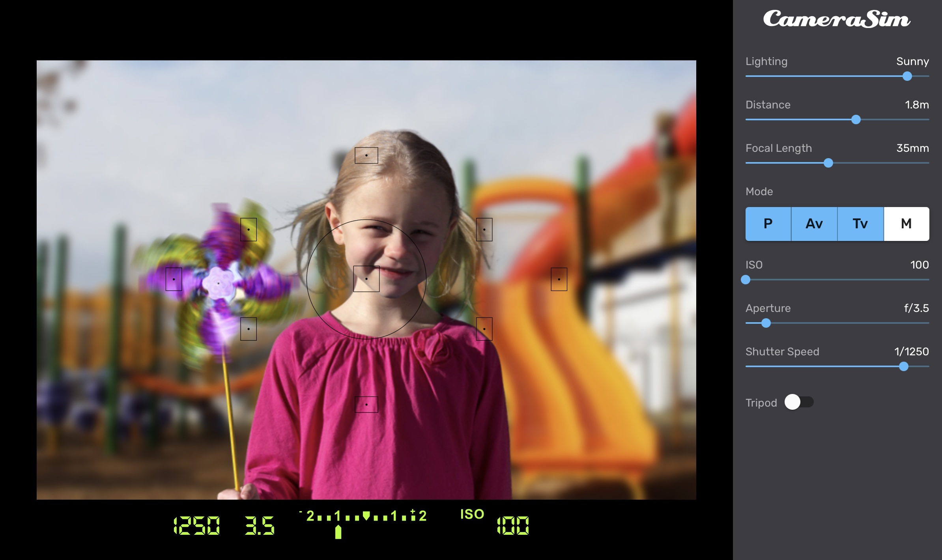Click the bottom autofocus point on pink shirt
Viewport: 942px width, 560px height.
click(367, 404)
